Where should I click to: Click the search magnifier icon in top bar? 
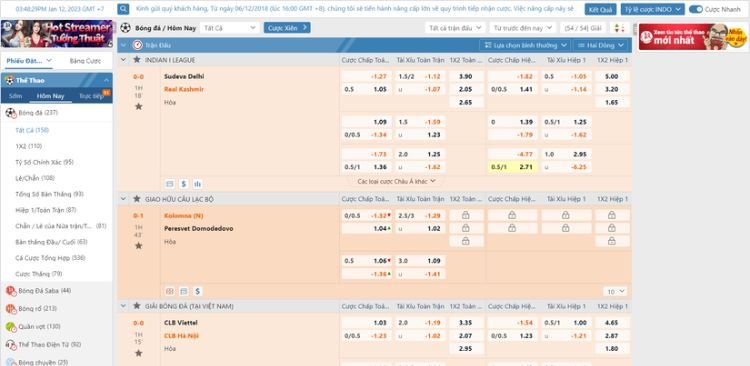(123, 9)
